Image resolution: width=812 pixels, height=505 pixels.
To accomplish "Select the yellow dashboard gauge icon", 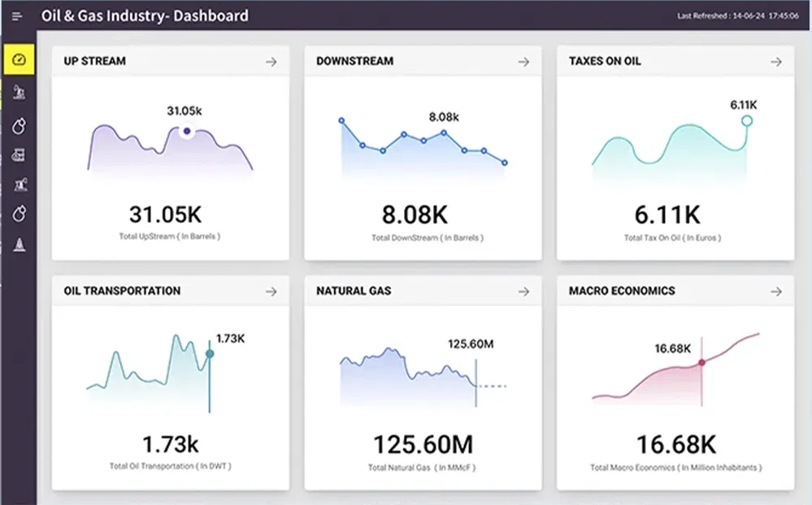I will [19, 59].
